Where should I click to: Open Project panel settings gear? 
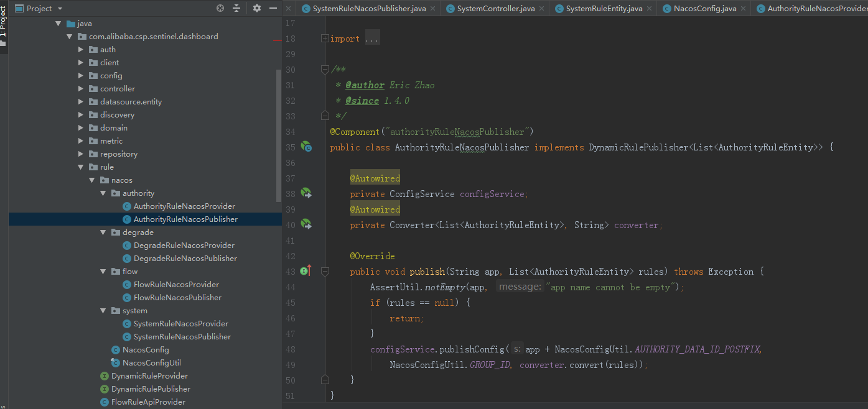tap(257, 8)
